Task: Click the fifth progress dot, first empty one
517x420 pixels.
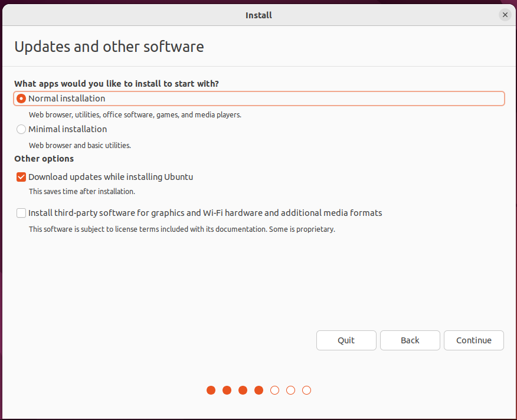Action: click(274, 390)
